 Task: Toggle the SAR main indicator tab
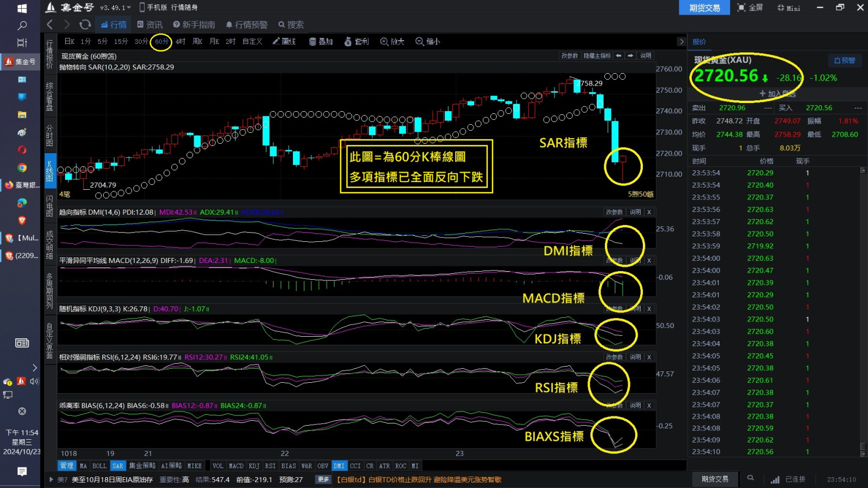click(118, 466)
